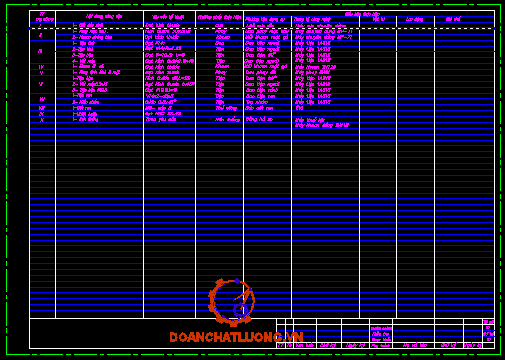
Task: Click 'Mũi khoan ruột gà' cell in step IV row
Action: tap(266, 67)
